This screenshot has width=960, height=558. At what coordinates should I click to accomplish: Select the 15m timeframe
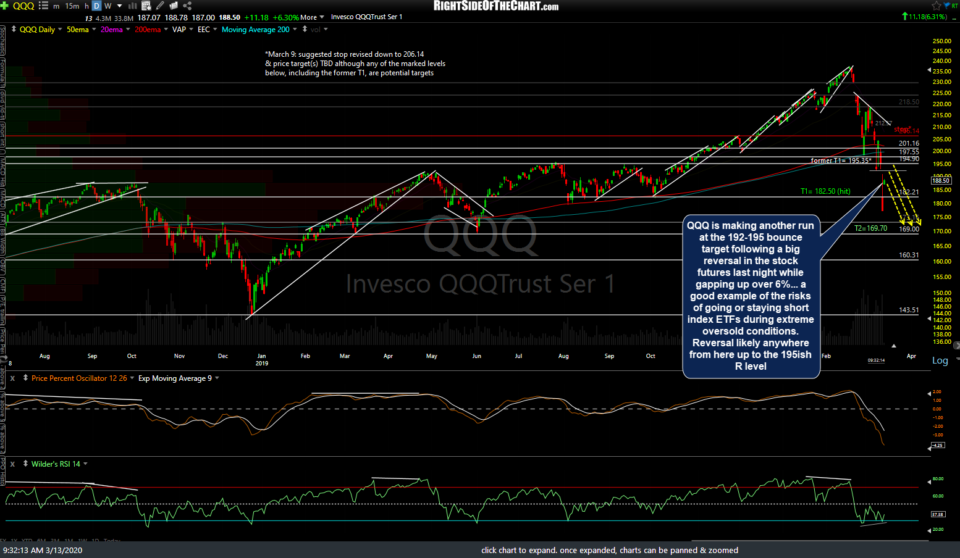[72, 6]
